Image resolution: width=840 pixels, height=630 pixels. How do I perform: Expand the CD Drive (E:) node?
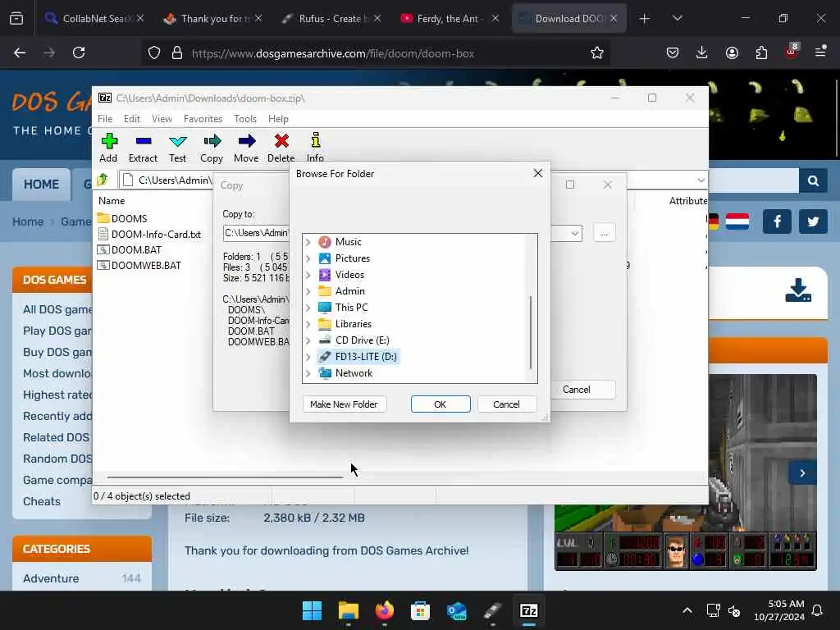(308, 340)
